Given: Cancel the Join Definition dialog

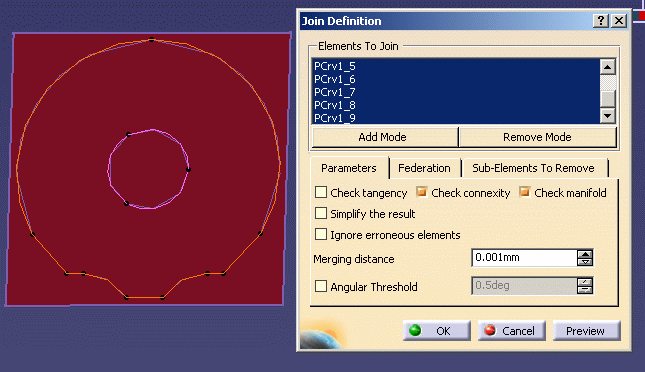Looking at the screenshot, I should (511, 330).
